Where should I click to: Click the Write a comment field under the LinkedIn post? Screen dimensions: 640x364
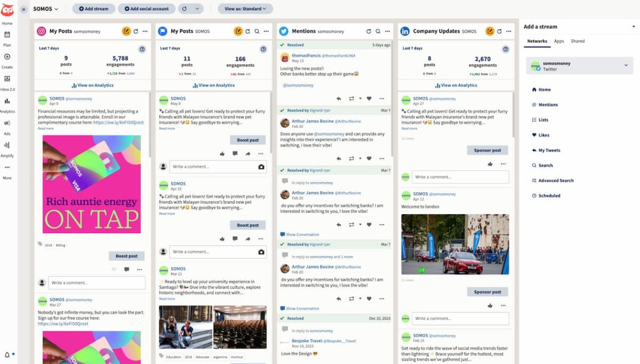[460, 318]
